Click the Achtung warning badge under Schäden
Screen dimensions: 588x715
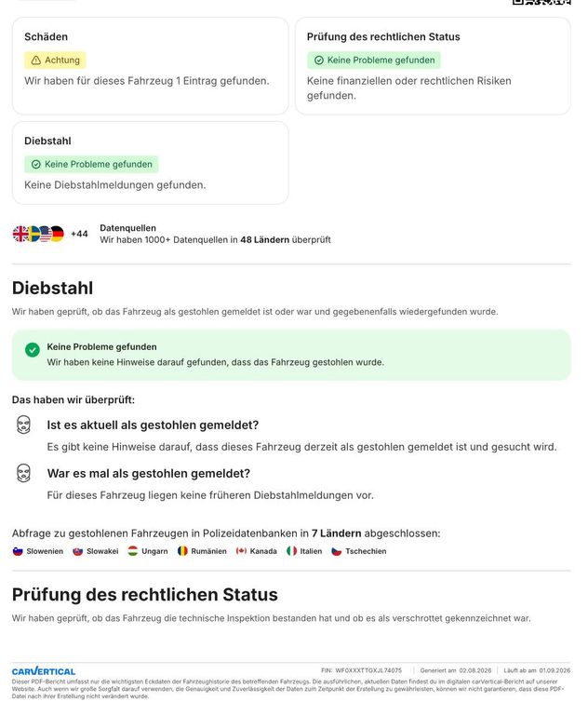pyautogui.click(x=55, y=60)
